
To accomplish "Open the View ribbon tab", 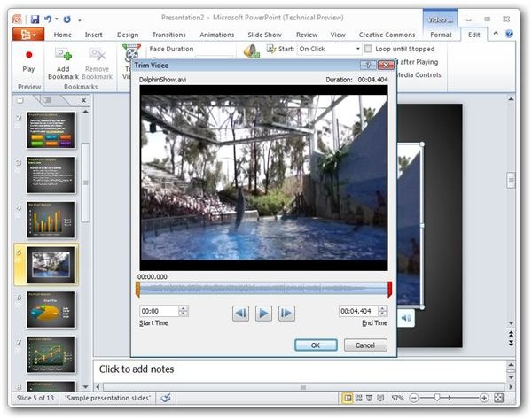I will click(338, 35).
